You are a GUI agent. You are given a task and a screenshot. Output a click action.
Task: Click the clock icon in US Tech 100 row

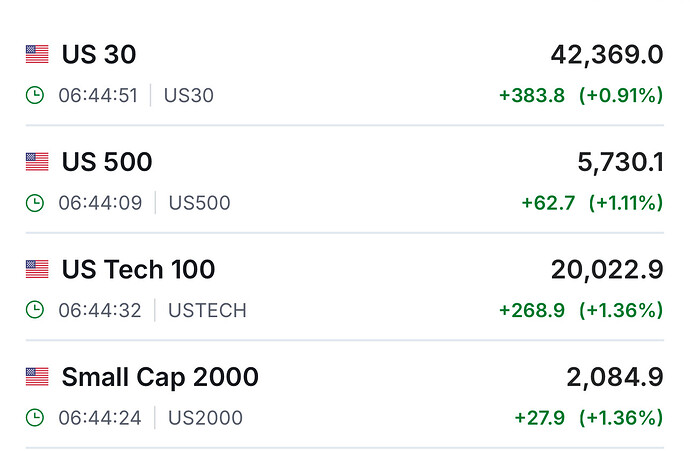[35, 310]
